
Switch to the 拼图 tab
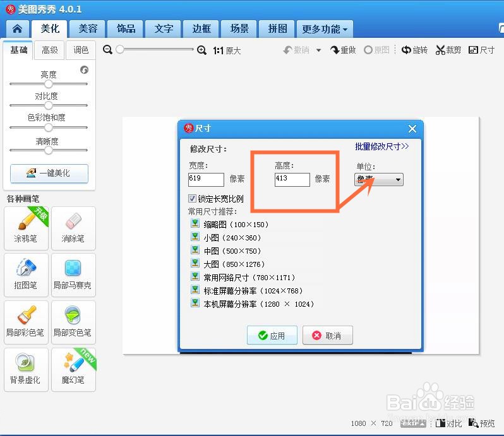pos(277,29)
